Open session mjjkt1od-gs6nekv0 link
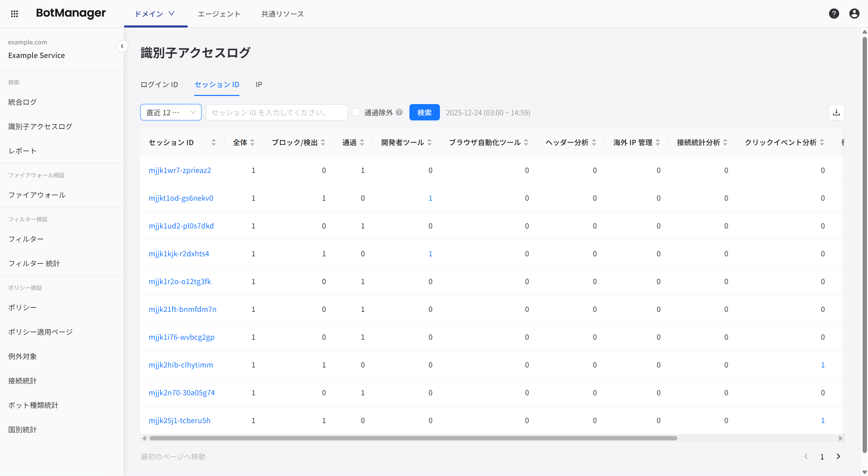 coord(181,198)
